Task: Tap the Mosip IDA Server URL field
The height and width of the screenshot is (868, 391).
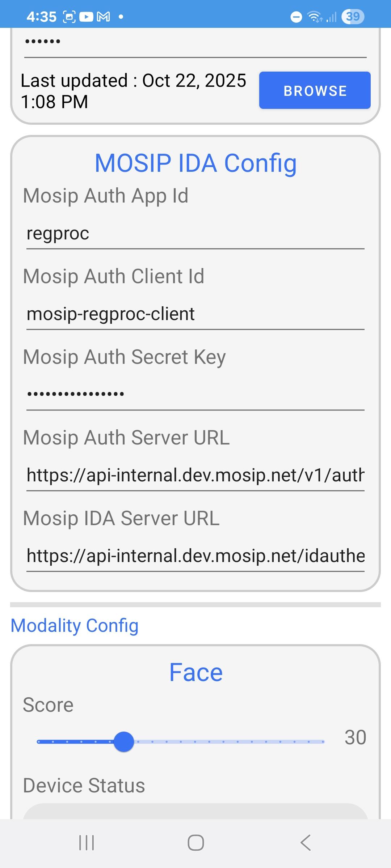Action: [195, 556]
